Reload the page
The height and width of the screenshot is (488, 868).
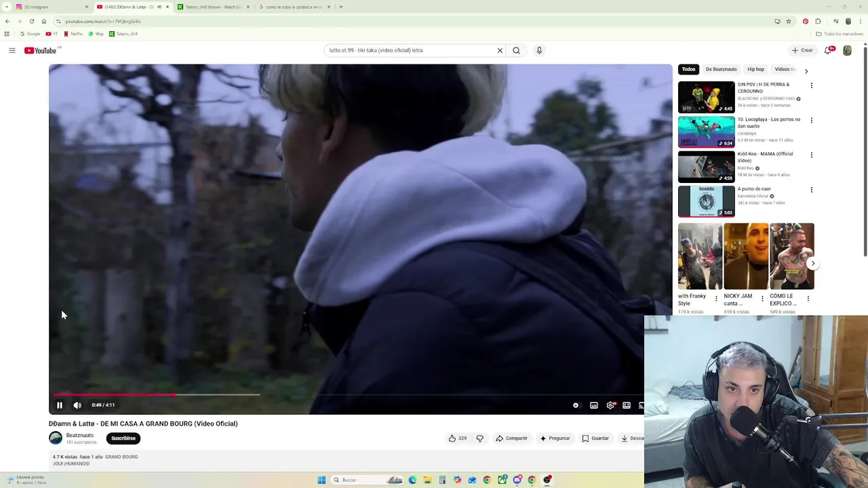coord(31,21)
